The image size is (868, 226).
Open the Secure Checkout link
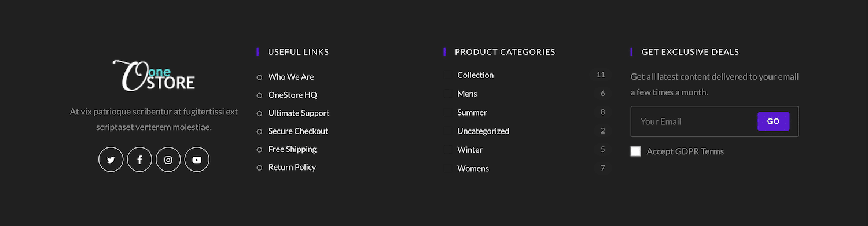click(x=298, y=131)
